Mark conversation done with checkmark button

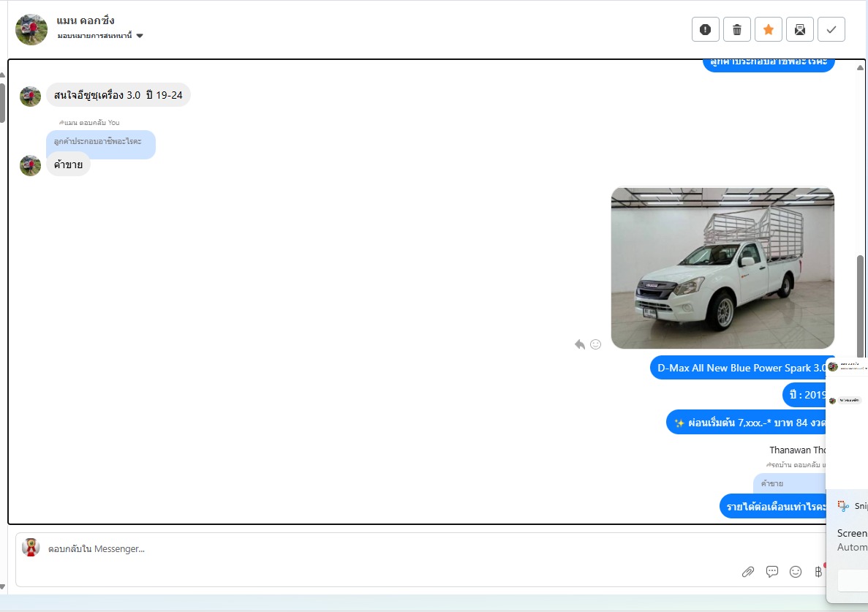point(831,29)
